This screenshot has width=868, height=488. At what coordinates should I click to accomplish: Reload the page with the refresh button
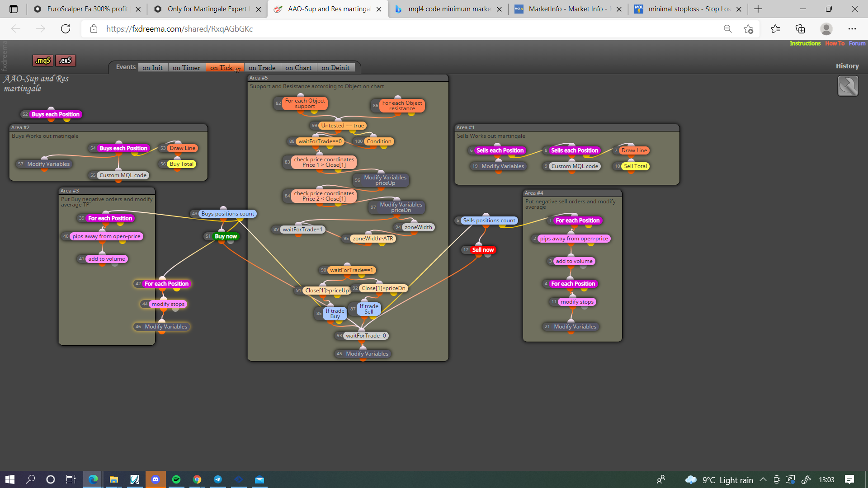[x=66, y=29]
